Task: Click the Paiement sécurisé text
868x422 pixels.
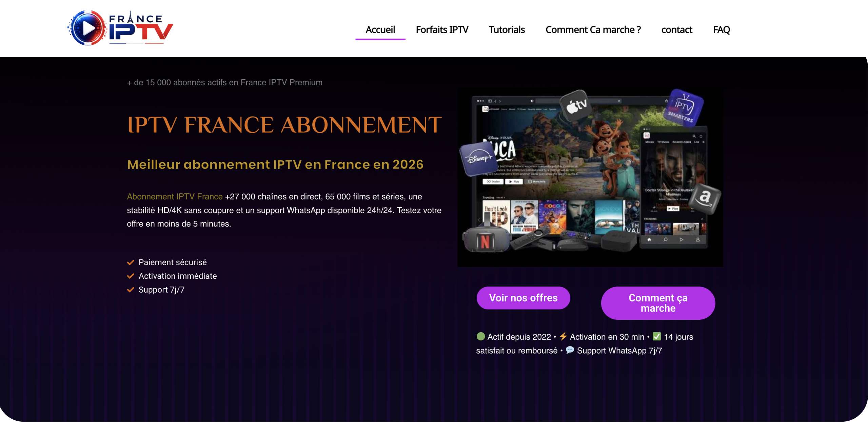Action: (173, 262)
